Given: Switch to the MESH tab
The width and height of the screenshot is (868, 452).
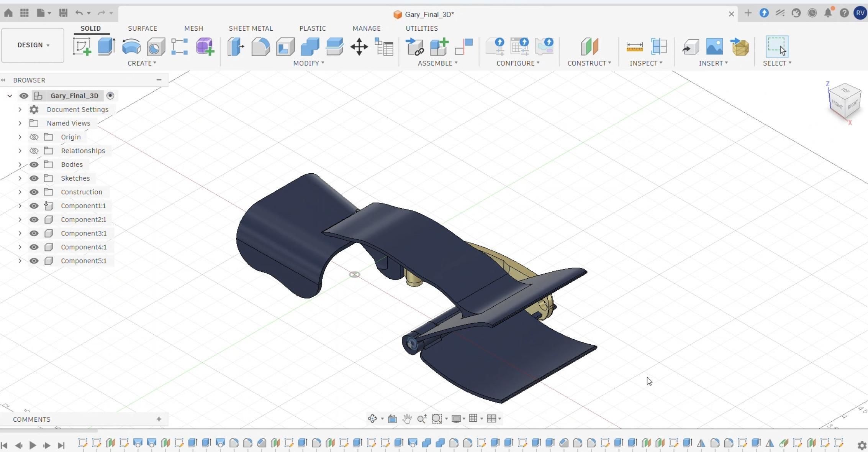Looking at the screenshot, I should coord(193,28).
